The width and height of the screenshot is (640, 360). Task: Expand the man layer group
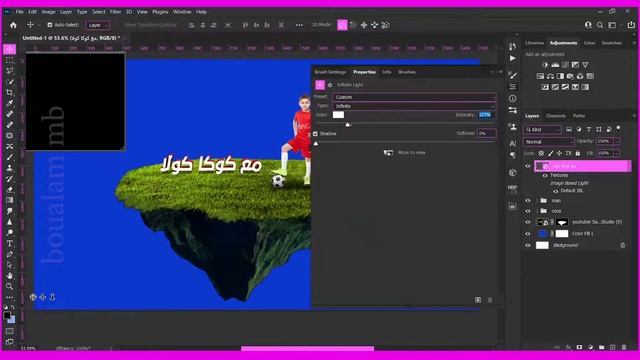[537, 201]
